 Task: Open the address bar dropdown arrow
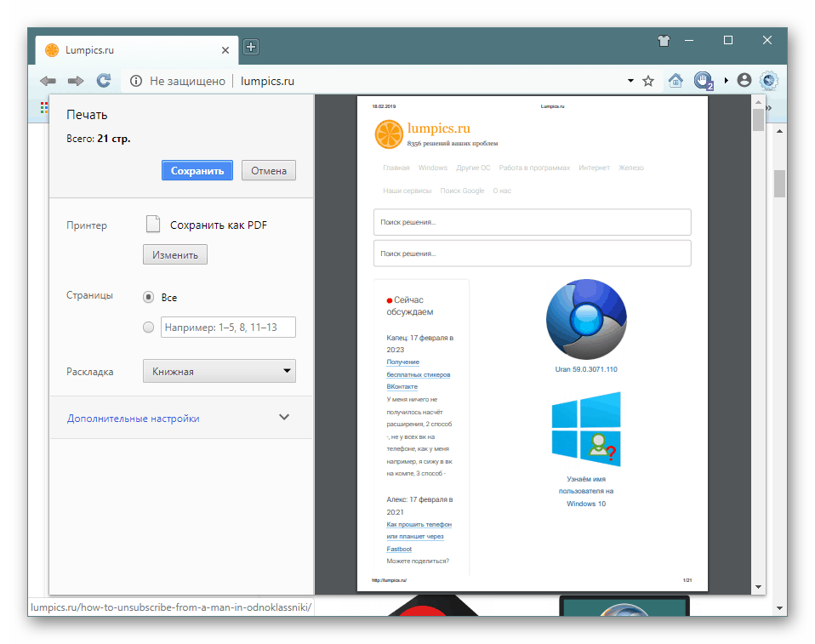tap(630, 80)
